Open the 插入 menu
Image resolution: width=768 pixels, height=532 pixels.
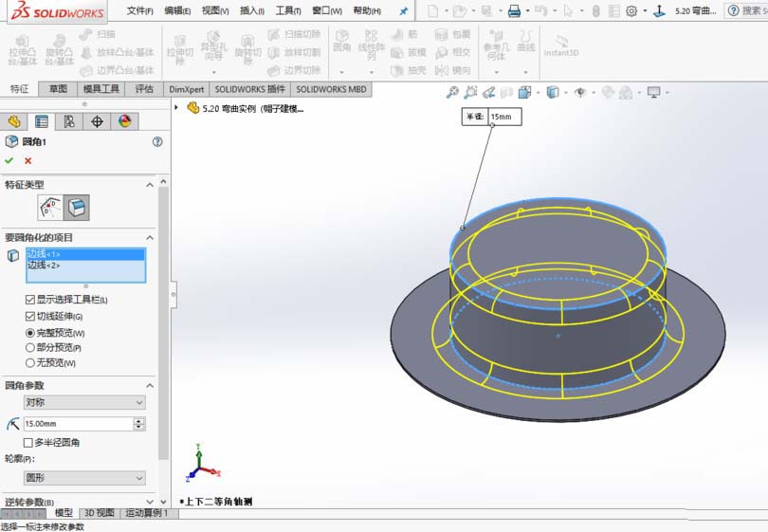click(252, 11)
